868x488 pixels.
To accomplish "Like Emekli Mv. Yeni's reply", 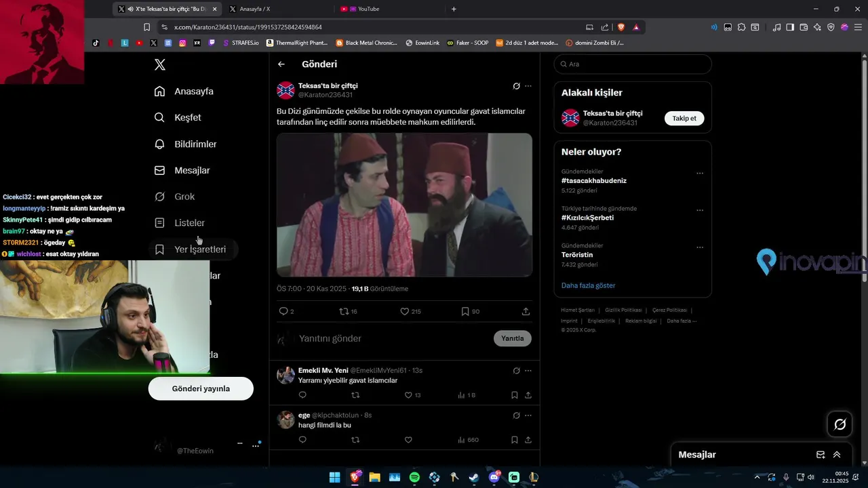I will pos(408,395).
